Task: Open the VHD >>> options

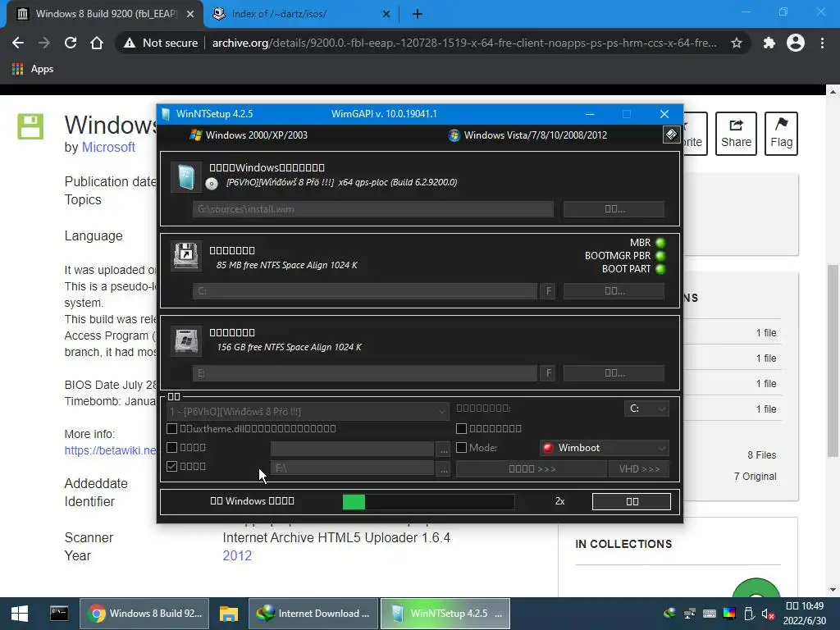Action: (x=639, y=468)
